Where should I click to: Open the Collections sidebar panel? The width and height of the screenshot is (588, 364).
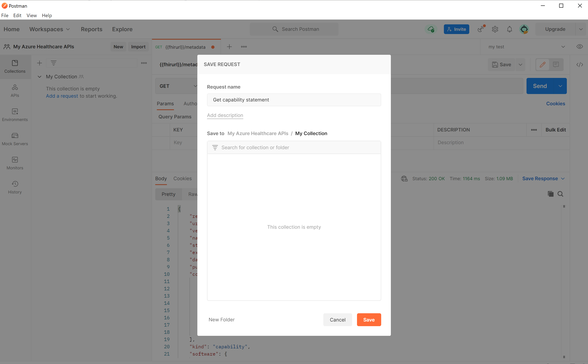click(x=15, y=67)
